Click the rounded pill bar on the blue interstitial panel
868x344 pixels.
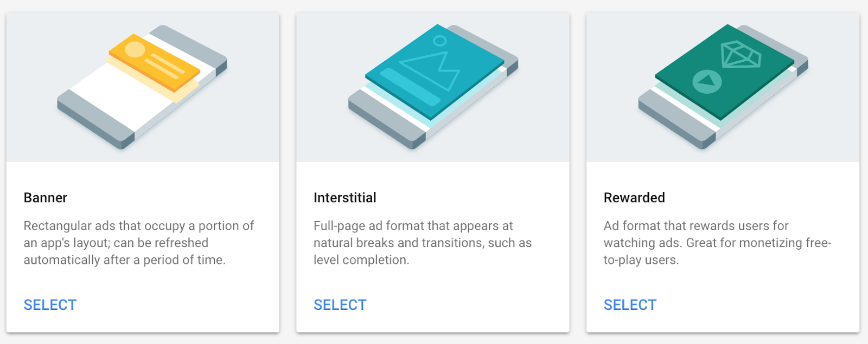click(x=410, y=87)
